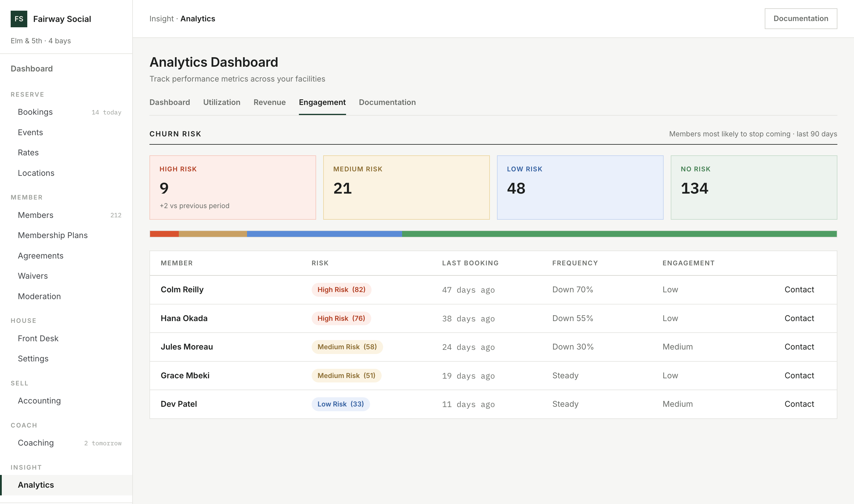Screen dimensions: 854x504
Task: Click the green segment of risk bar
Action: click(619, 234)
